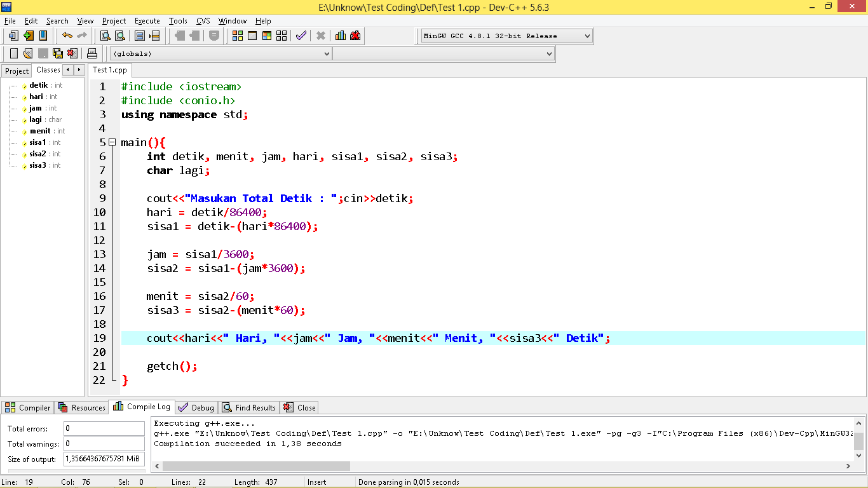Open the Resources bottom tab
Image resolution: width=868 pixels, height=488 pixels.
tap(82, 407)
